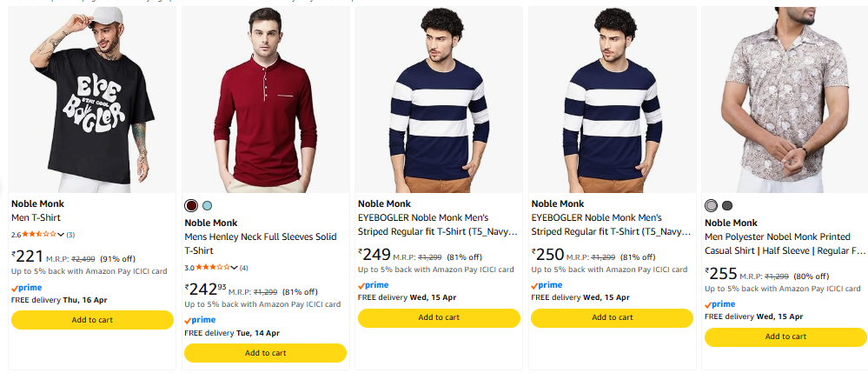Viewport: 868px width, 373px height.
Task: Click the 3.0 star rating on Henley T-Shirt
Action: tap(212, 267)
